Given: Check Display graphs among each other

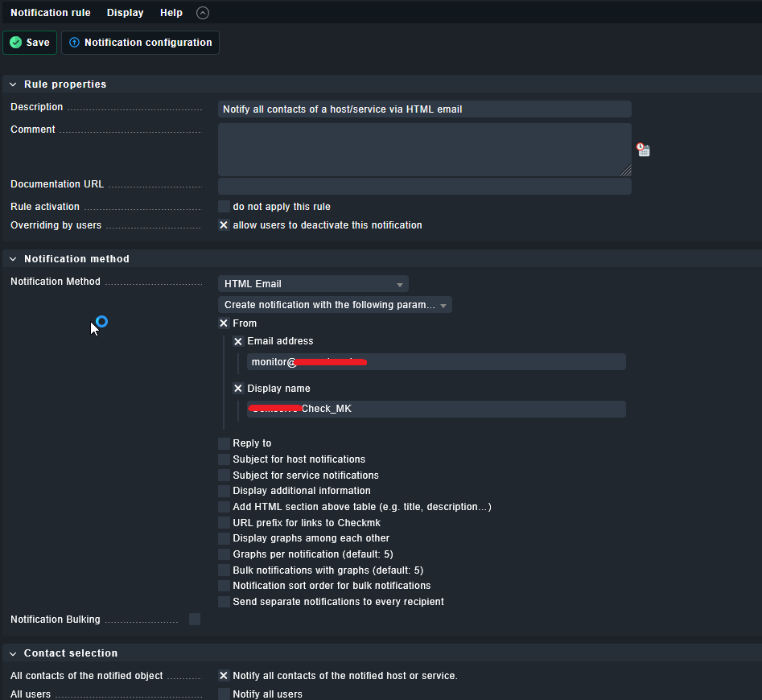Looking at the screenshot, I should point(224,538).
